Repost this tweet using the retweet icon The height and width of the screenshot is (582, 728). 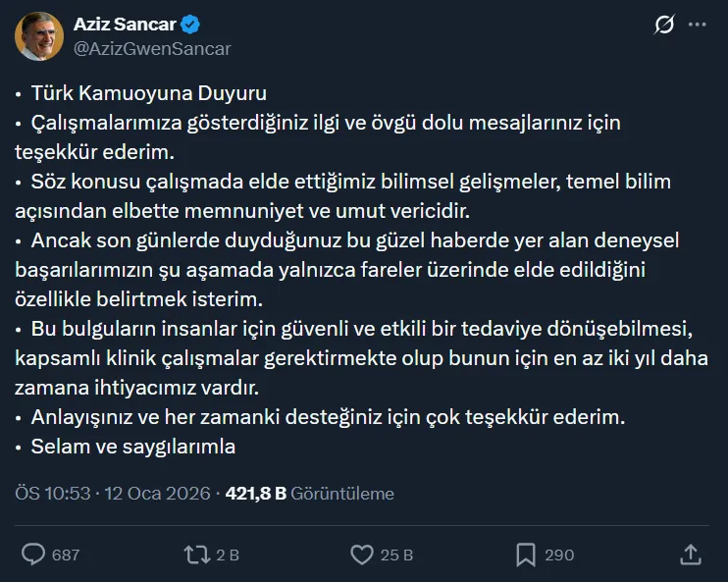pos(197,555)
